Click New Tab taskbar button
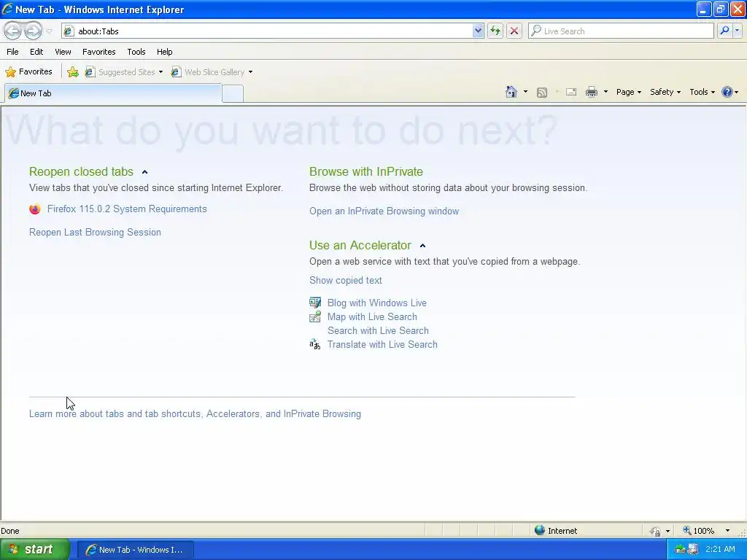 click(135, 550)
